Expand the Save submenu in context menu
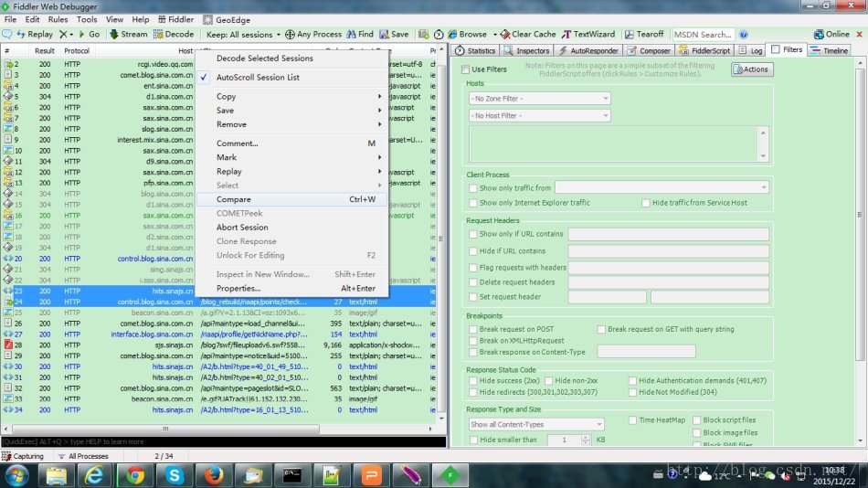 click(x=291, y=111)
